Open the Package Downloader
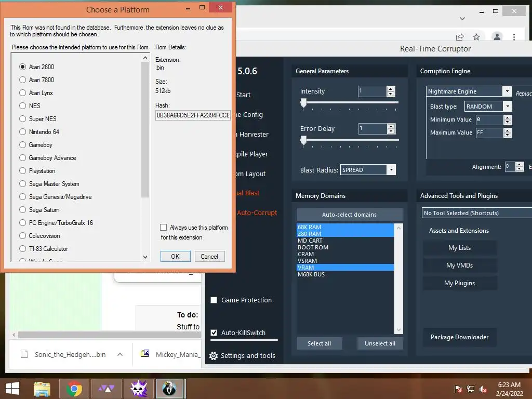 click(460, 337)
